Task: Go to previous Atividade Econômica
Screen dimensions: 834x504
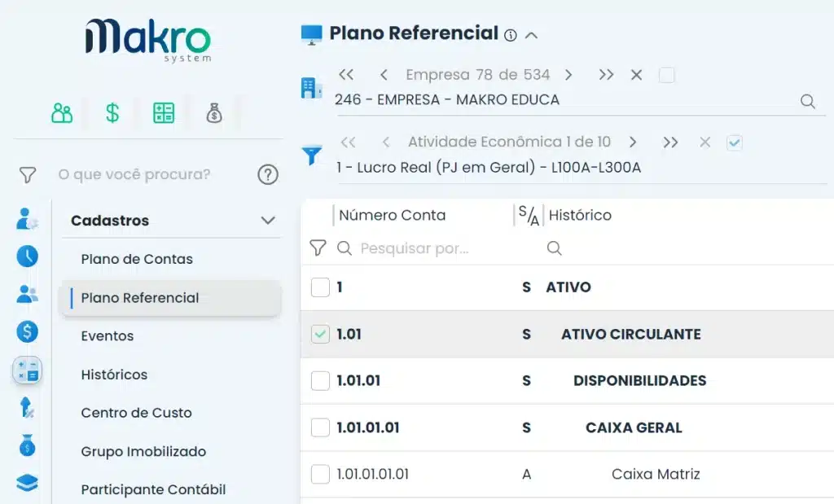Action: [386, 142]
